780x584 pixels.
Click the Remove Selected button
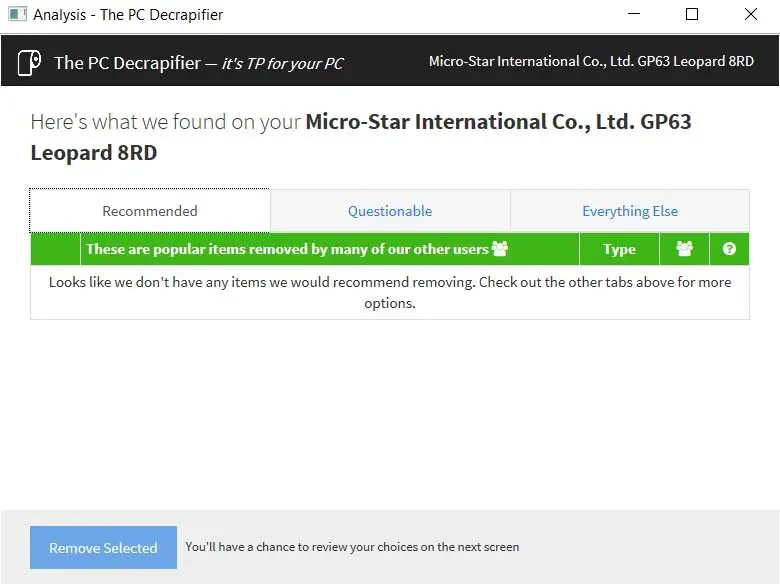[103, 547]
